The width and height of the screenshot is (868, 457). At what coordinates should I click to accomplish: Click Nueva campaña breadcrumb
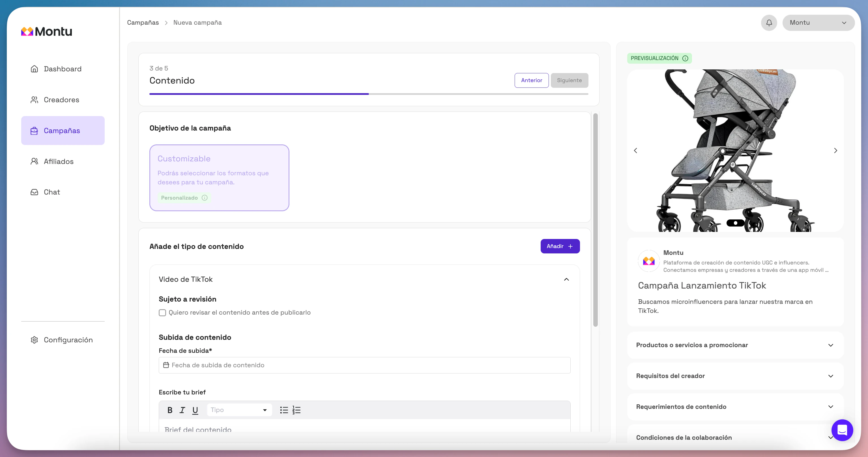click(197, 23)
